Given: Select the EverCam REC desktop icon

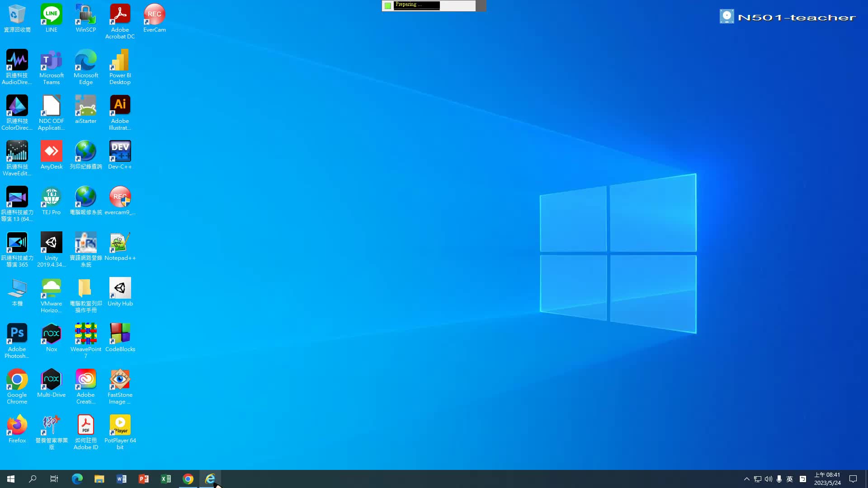Looking at the screenshot, I should tap(155, 19).
